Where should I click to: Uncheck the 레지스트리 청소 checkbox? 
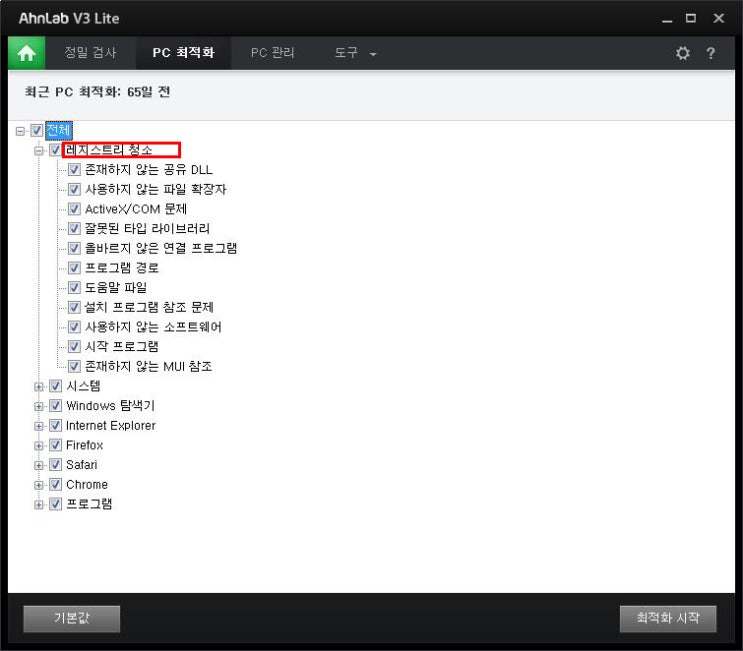pos(55,150)
